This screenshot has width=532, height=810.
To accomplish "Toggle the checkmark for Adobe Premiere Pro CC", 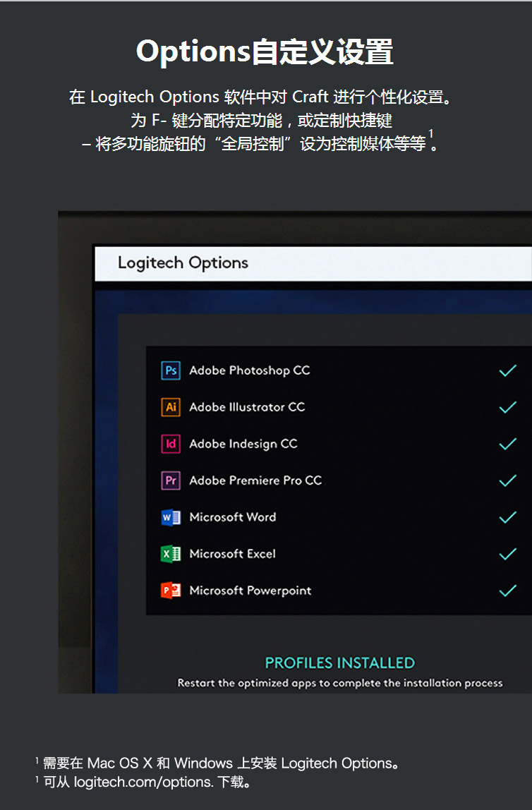I will point(508,480).
